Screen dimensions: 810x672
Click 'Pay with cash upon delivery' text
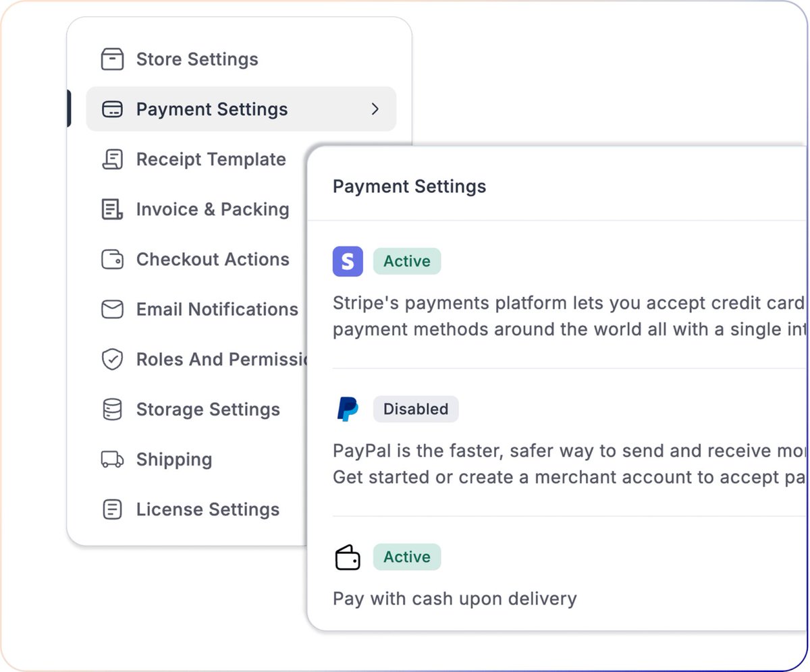pyautogui.click(x=455, y=598)
